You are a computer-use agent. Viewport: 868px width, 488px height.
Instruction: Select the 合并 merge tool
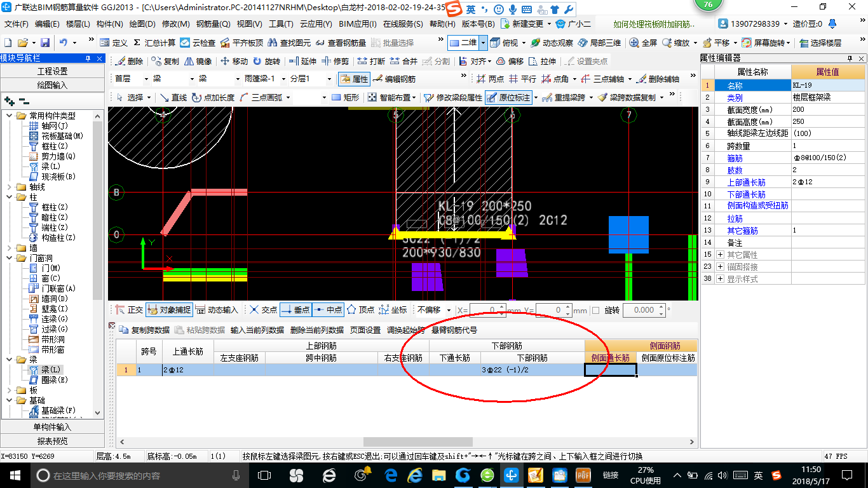(403, 61)
